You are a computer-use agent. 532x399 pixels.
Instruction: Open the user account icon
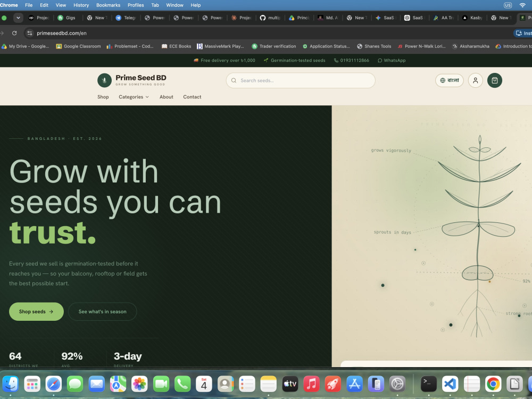point(475,80)
